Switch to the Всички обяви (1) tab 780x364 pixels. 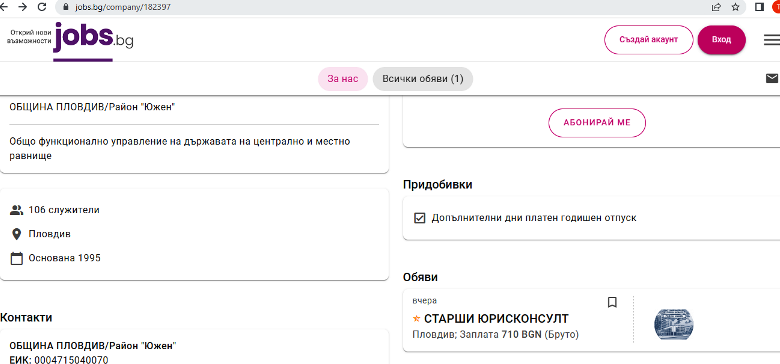(423, 79)
